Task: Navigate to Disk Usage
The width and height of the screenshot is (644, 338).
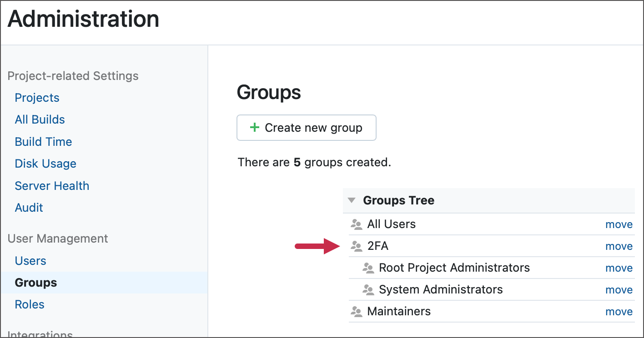Action: pos(45,164)
